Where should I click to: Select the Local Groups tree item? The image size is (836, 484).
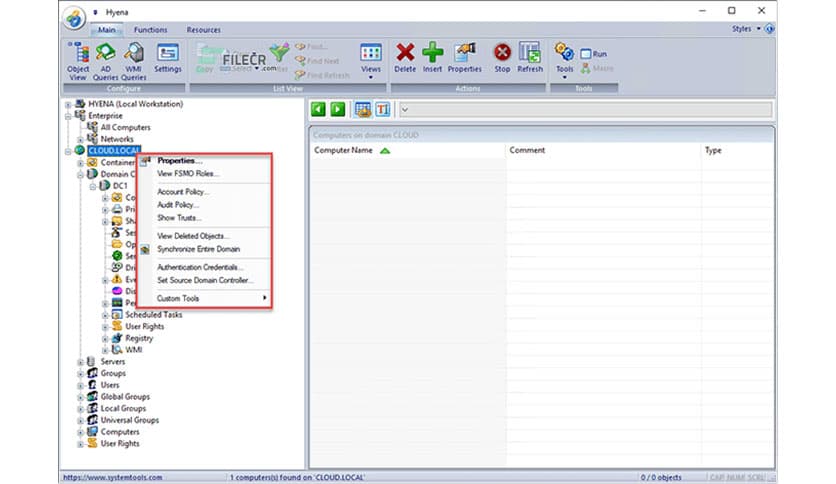pos(123,409)
